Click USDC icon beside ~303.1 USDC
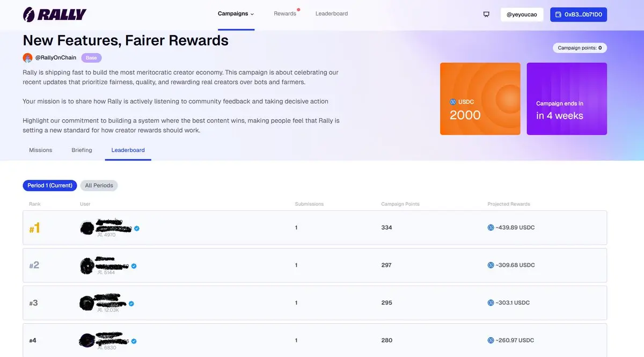Image resolution: width=644 pixels, height=357 pixels. tap(491, 303)
